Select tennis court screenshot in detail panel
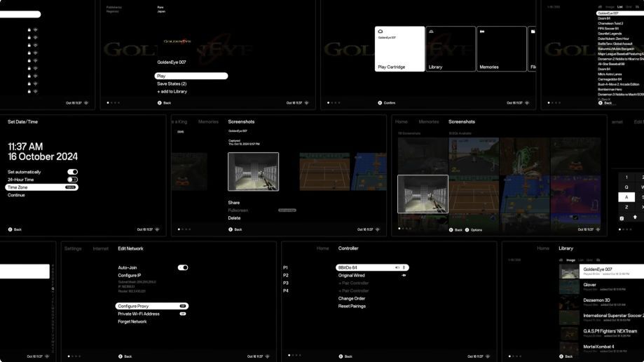The height and width of the screenshot is (362, 644). tap(324, 172)
